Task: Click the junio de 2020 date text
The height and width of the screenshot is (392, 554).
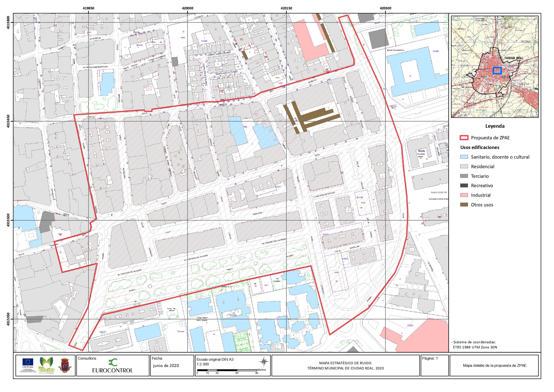Action: click(x=166, y=365)
